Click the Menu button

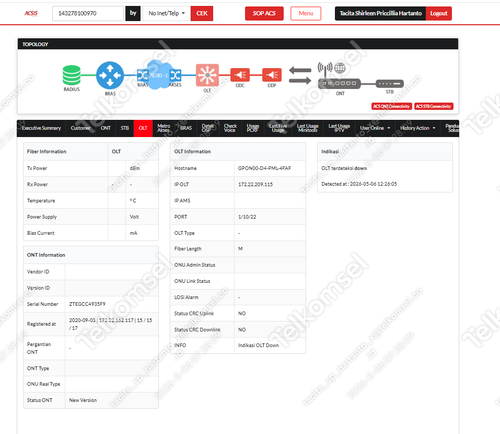[x=306, y=13]
